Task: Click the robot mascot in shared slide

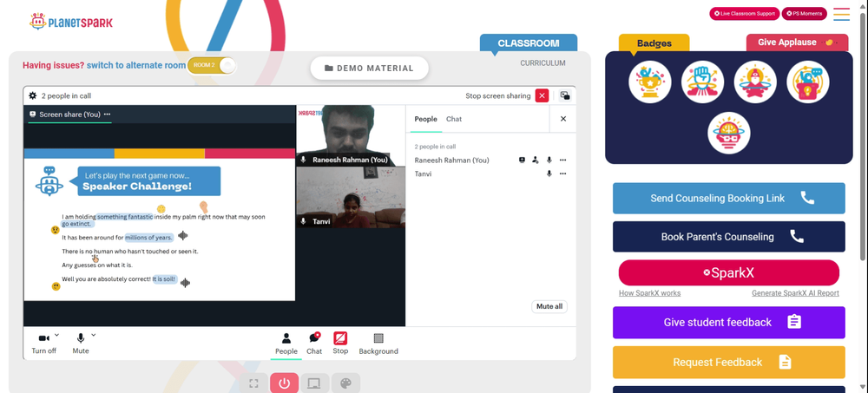Action: tap(49, 181)
